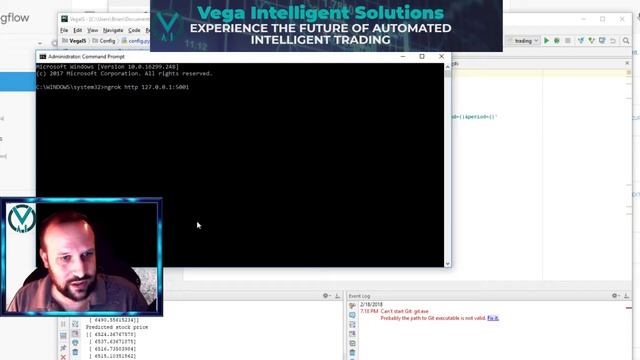Click the 'Fix it.' link in Event Log
The width and height of the screenshot is (640, 360).
(x=493, y=318)
